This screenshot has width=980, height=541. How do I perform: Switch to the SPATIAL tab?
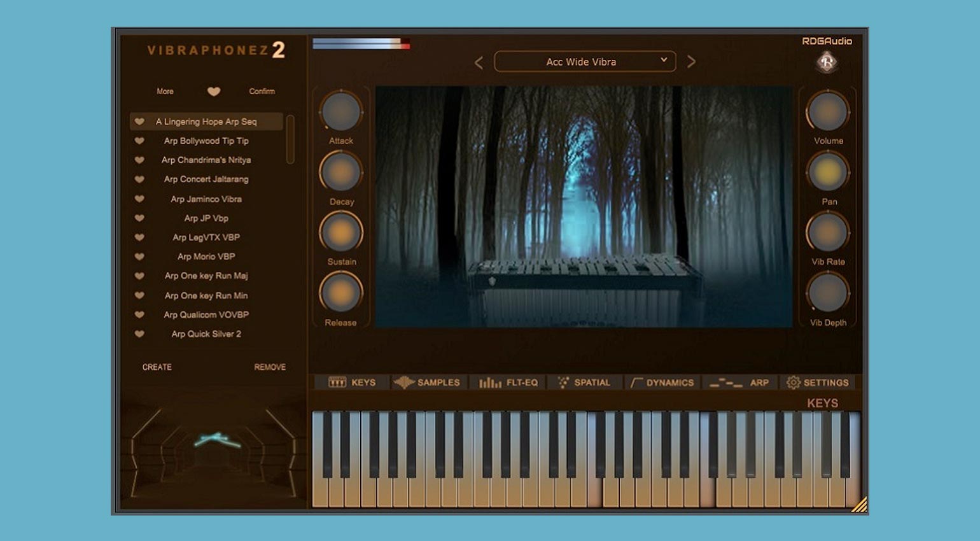click(x=584, y=383)
